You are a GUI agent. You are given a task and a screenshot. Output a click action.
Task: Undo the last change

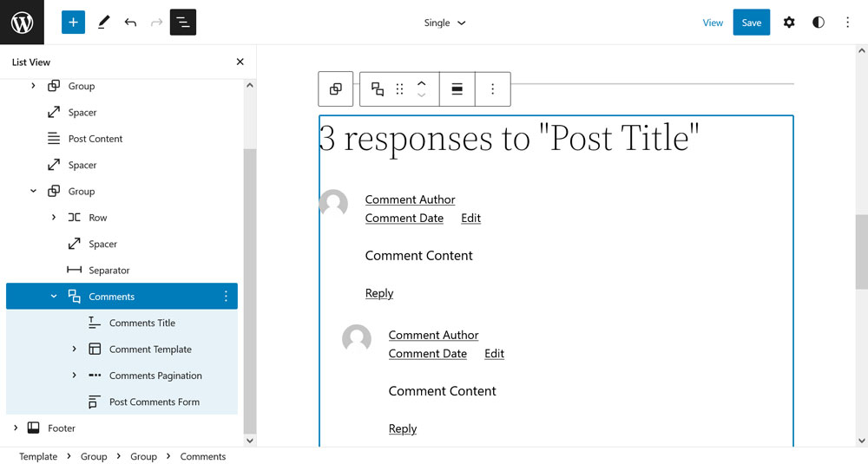click(130, 23)
